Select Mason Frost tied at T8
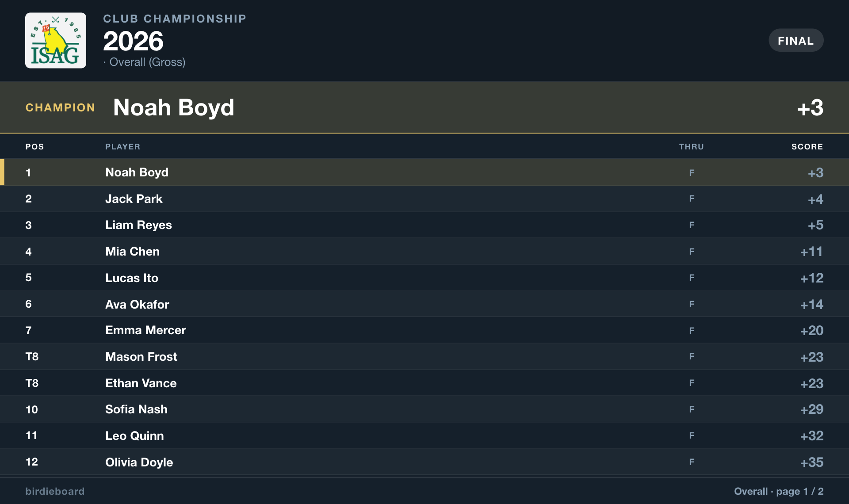The image size is (849, 504). tap(424, 357)
